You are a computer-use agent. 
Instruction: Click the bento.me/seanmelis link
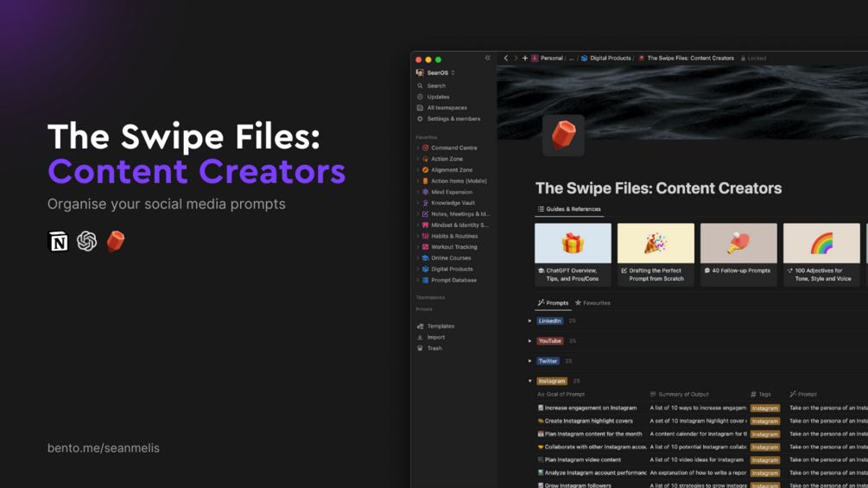[104, 448]
